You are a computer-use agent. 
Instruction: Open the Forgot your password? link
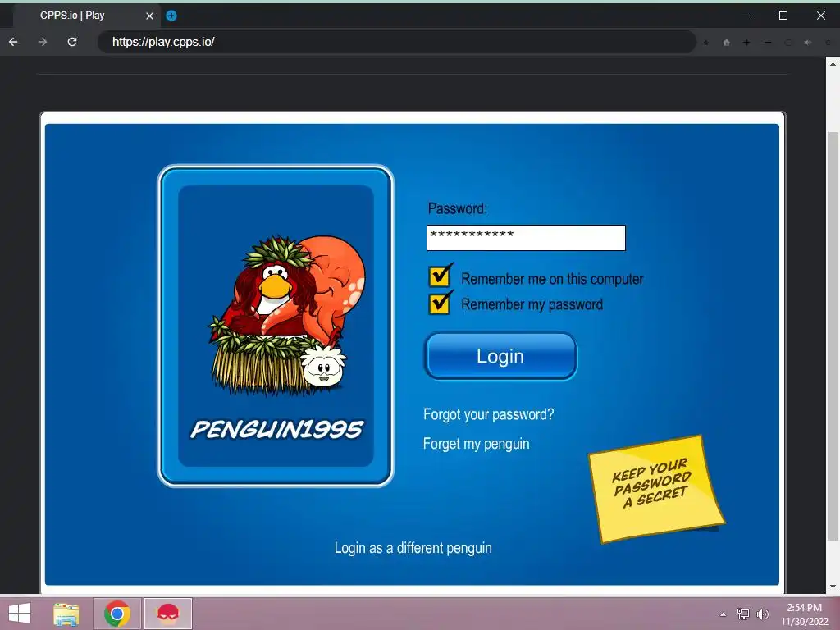(489, 414)
